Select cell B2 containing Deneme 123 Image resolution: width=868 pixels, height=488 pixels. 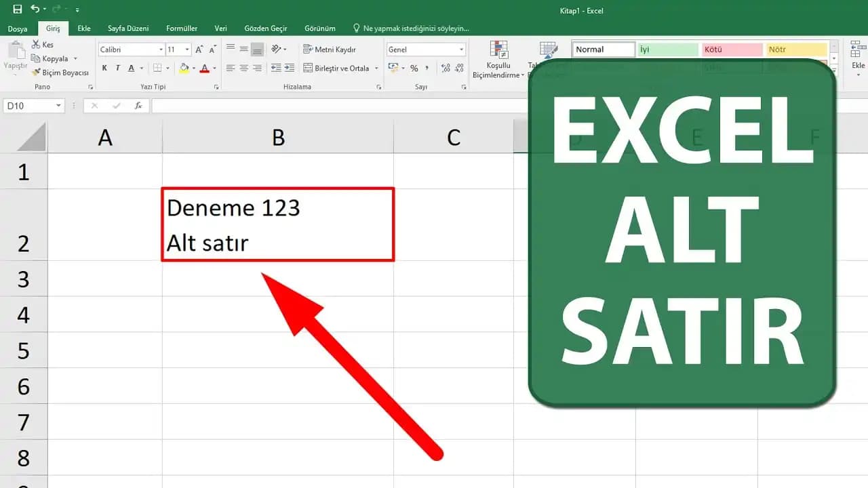[278, 224]
